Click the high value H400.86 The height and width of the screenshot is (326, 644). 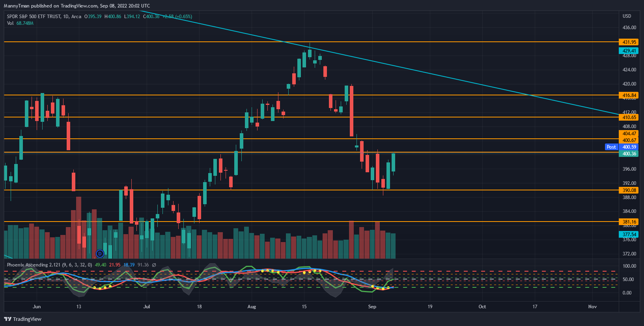[113, 17]
